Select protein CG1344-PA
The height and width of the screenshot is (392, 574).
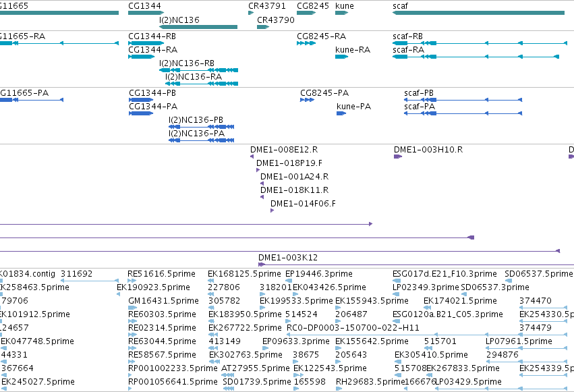point(141,113)
